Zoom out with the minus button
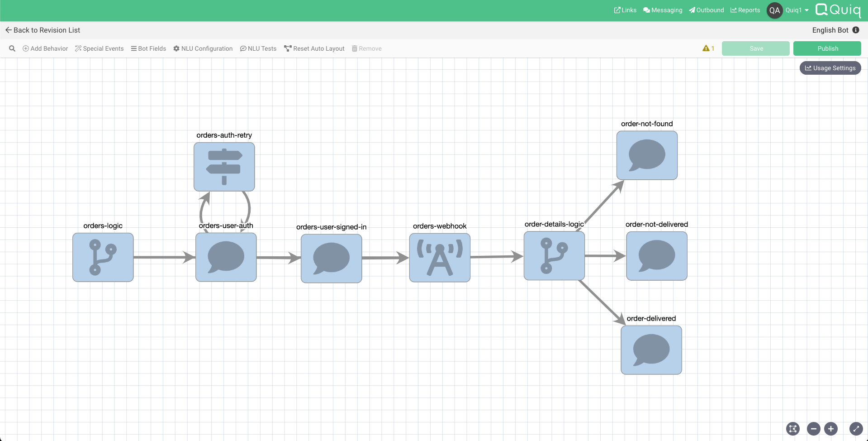Image resolution: width=868 pixels, height=441 pixels. 813,428
